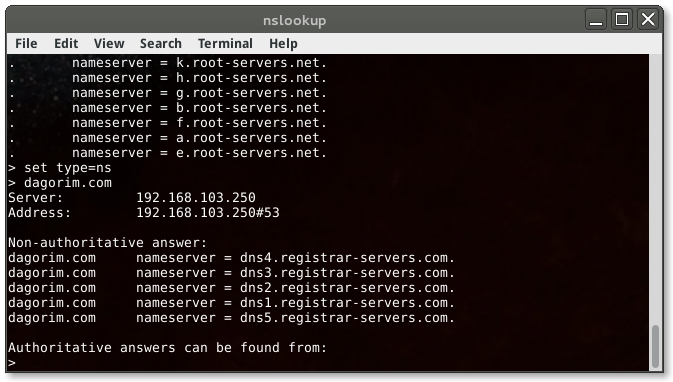This screenshot has height=382, width=673.
Task: Click the Server 192.168.103.250 line
Action: click(x=132, y=198)
